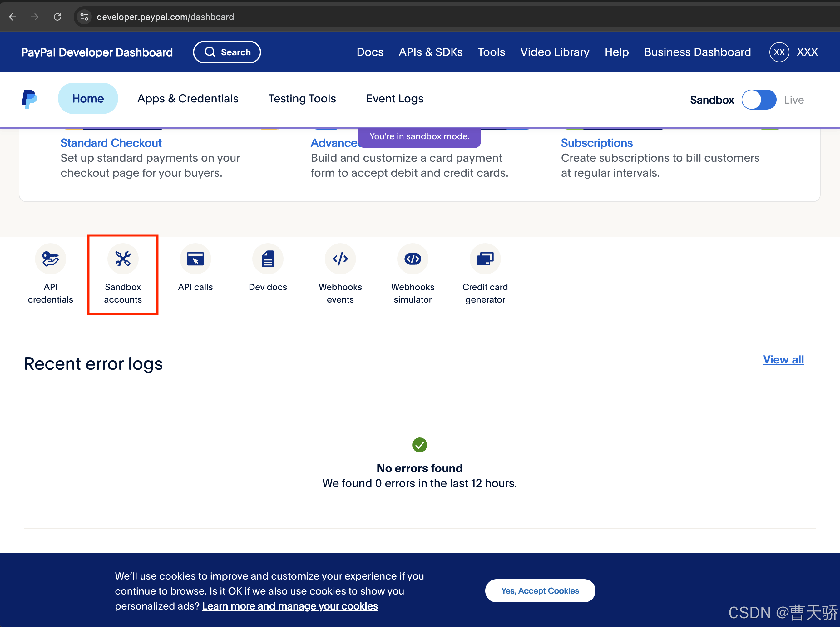This screenshot has width=840, height=627.
Task: Open the Dev docs document icon
Action: coord(268,259)
